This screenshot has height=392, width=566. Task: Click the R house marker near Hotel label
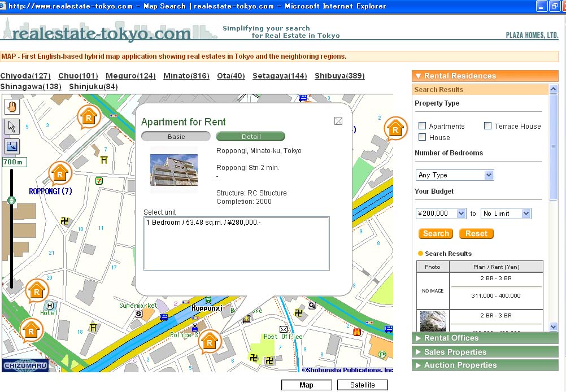pyautogui.click(x=37, y=291)
